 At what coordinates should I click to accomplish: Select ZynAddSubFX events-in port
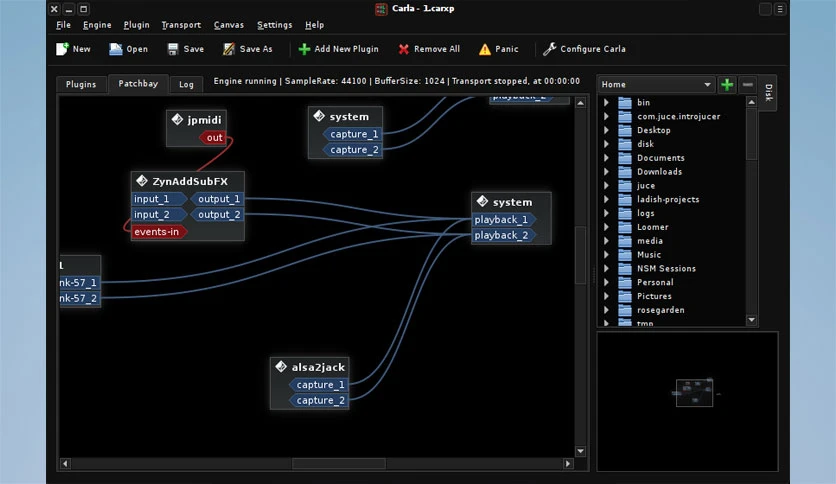[158, 232]
